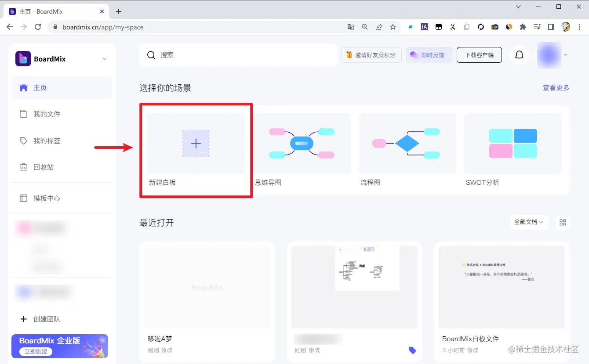
Task: Reload the current page
Action: click(38, 27)
